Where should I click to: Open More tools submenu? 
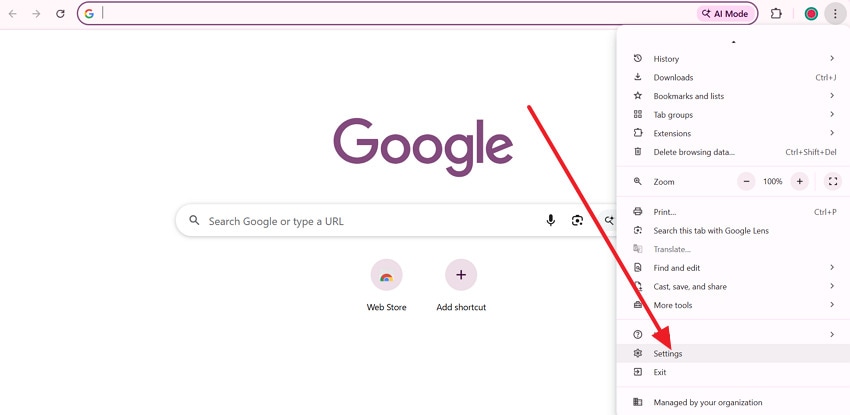733,305
